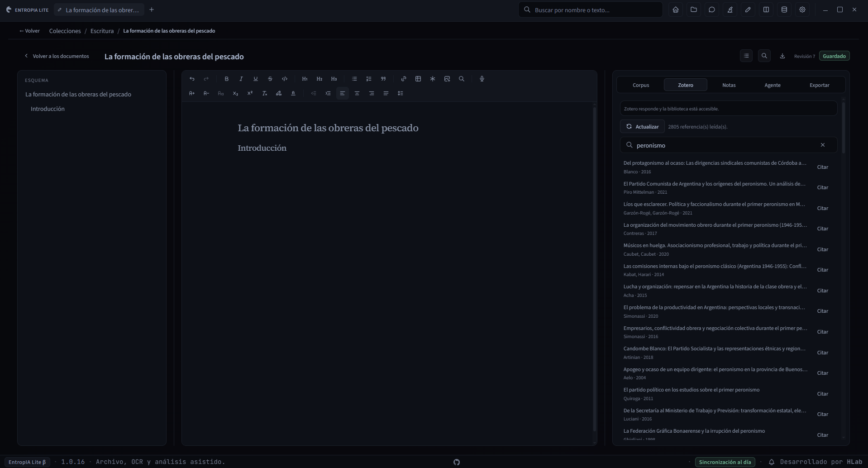
Task: Select the Zotero tab
Action: [686, 85]
